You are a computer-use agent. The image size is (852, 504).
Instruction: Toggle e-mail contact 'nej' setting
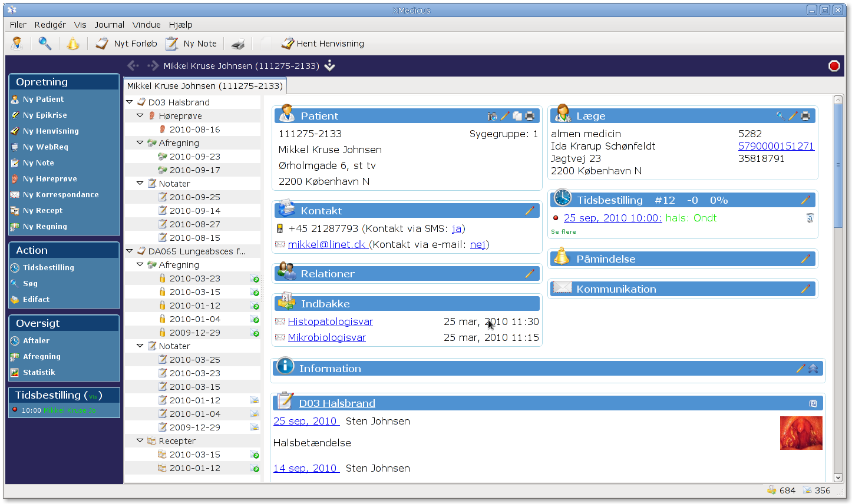click(x=477, y=244)
